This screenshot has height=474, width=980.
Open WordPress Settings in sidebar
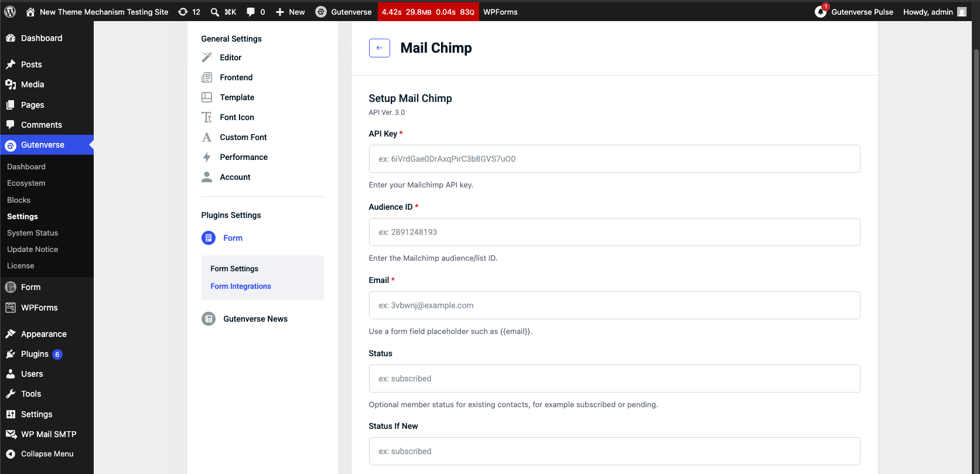[47, 414]
